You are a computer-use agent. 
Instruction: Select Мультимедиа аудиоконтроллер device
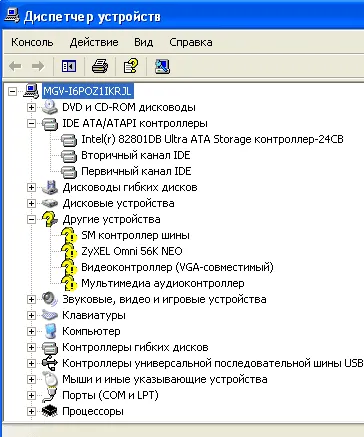click(x=163, y=283)
